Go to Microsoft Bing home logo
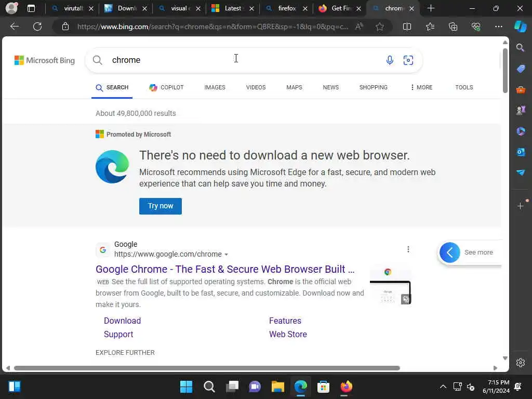The height and width of the screenshot is (399, 532). [45, 60]
